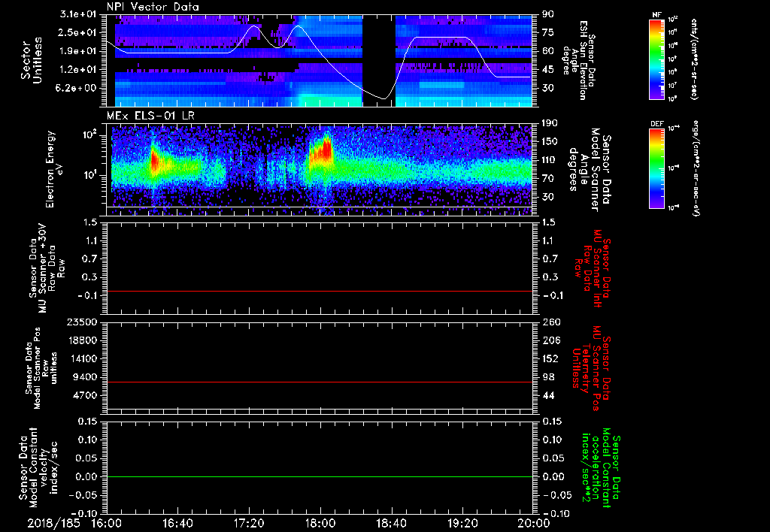Viewport: 770px width, 532px height.
Task: Click the 150 scanner angle tick label
Action: click(550, 141)
